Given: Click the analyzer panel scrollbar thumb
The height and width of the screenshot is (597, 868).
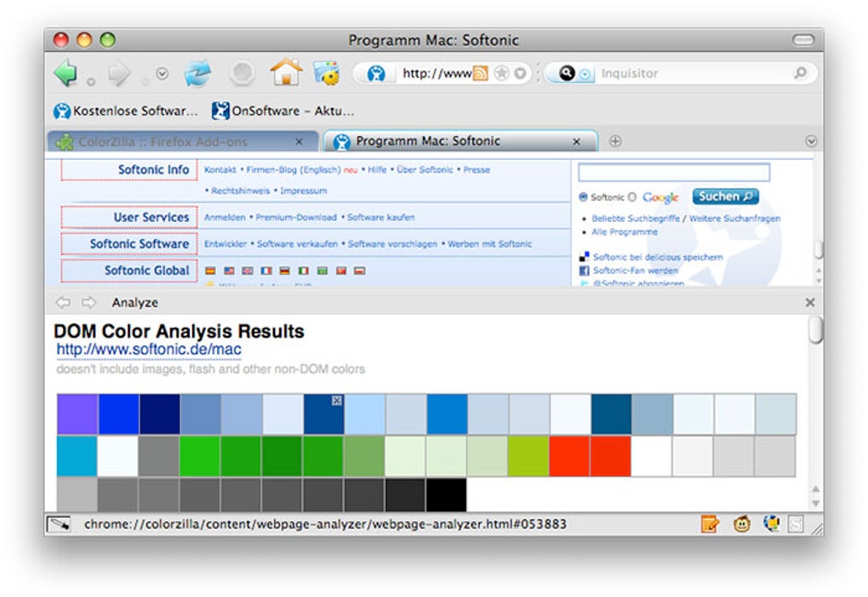Looking at the screenshot, I should click(x=815, y=330).
